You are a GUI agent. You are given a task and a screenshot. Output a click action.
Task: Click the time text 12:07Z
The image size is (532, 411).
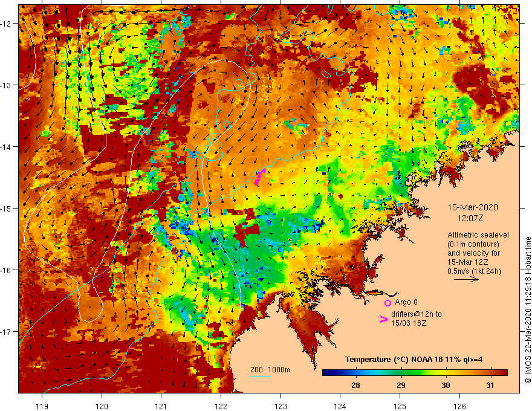click(x=470, y=218)
